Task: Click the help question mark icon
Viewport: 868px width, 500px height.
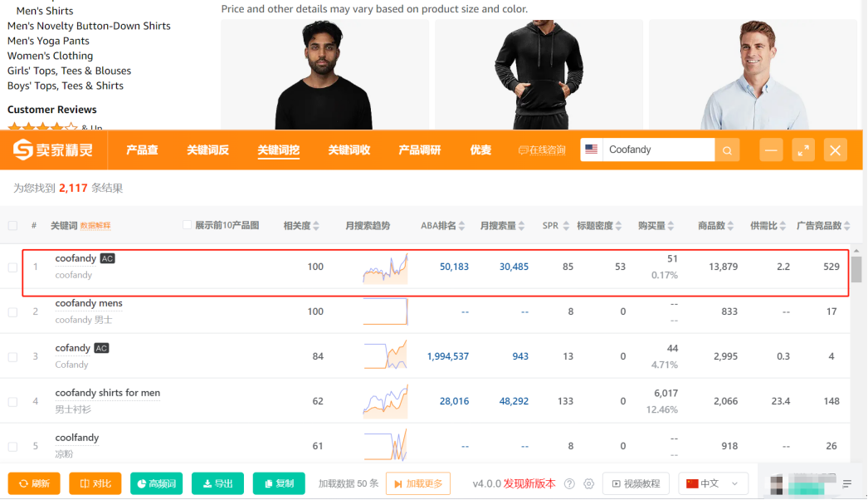Action: coord(569,483)
